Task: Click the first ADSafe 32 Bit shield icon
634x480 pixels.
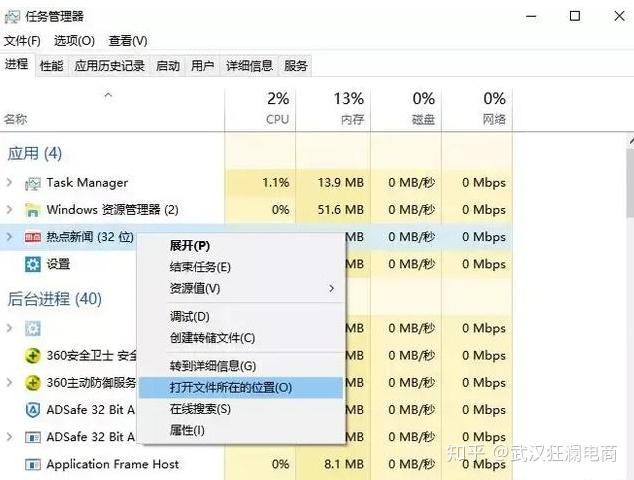Action: pos(32,410)
